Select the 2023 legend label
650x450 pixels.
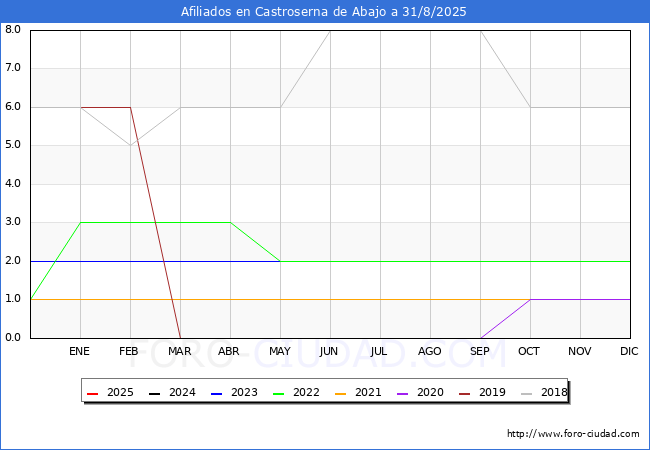pyautogui.click(x=244, y=392)
